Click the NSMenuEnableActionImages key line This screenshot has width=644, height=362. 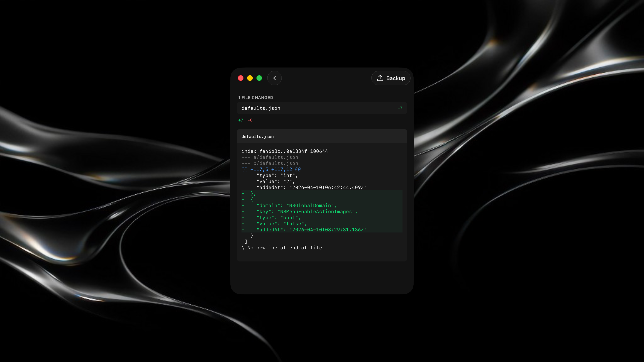[x=307, y=212]
